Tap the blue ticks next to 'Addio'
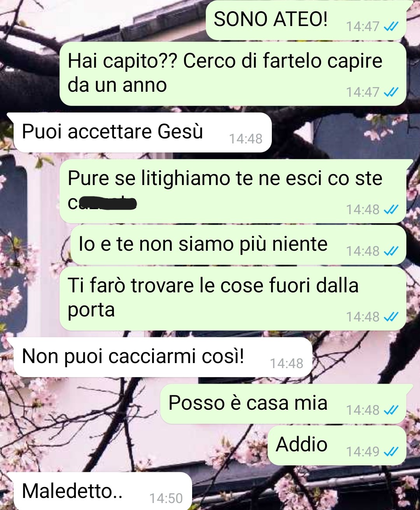 point(391,451)
